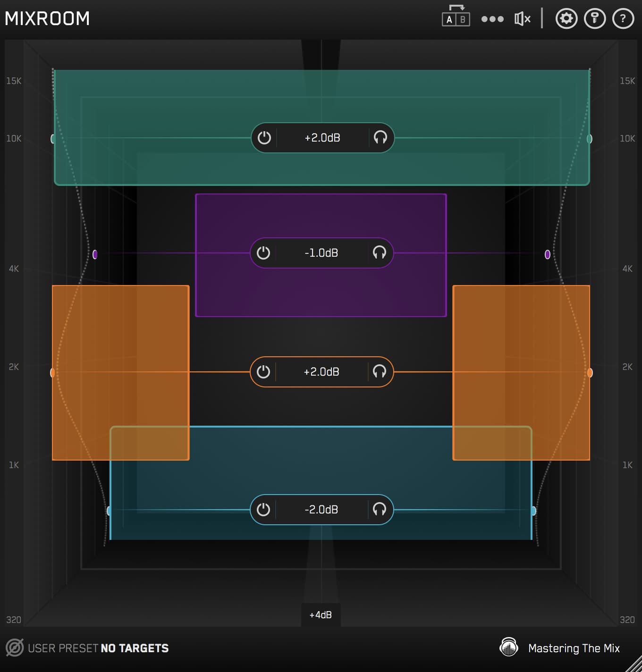Click the Mastering The Mix link
Image resolution: width=642 pixels, height=672 pixels.
(574, 648)
